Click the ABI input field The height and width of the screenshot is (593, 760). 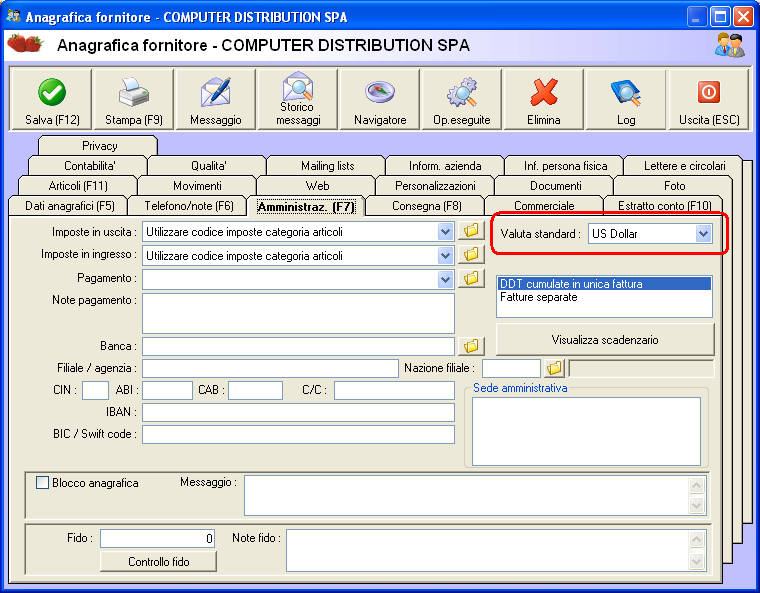click(x=167, y=390)
